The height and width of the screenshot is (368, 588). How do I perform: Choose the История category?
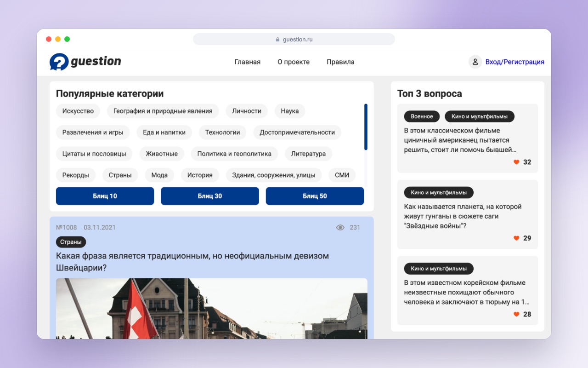200,175
